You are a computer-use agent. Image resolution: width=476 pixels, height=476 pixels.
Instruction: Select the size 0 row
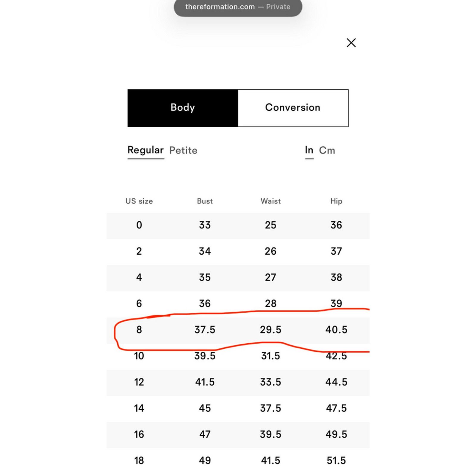pos(238,226)
